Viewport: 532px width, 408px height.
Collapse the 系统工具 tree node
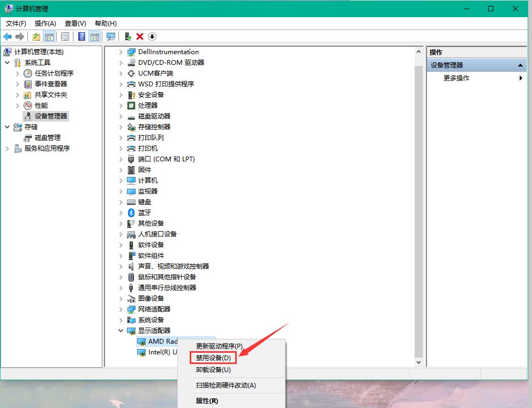point(8,62)
